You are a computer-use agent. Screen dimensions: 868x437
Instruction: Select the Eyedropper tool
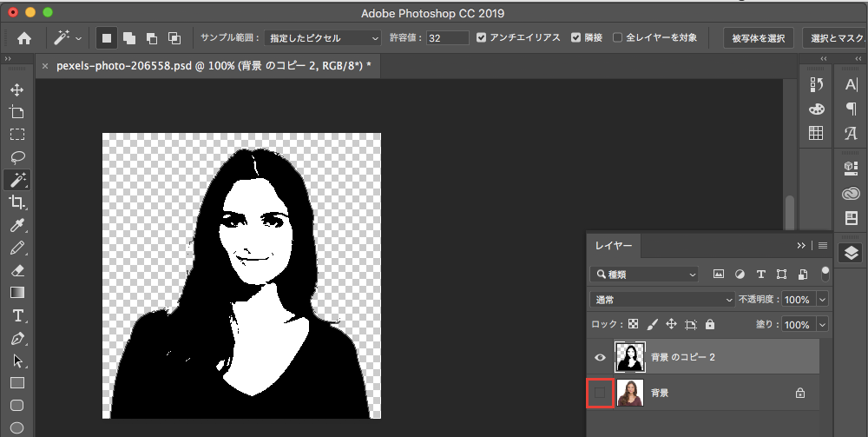17,225
